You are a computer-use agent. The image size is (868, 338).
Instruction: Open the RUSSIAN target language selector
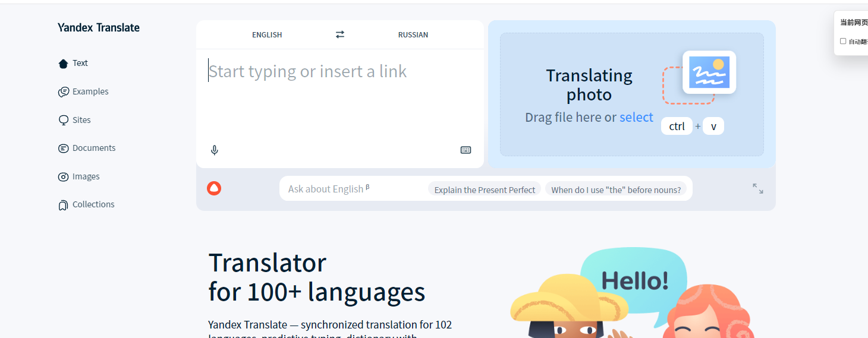point(413,34)
